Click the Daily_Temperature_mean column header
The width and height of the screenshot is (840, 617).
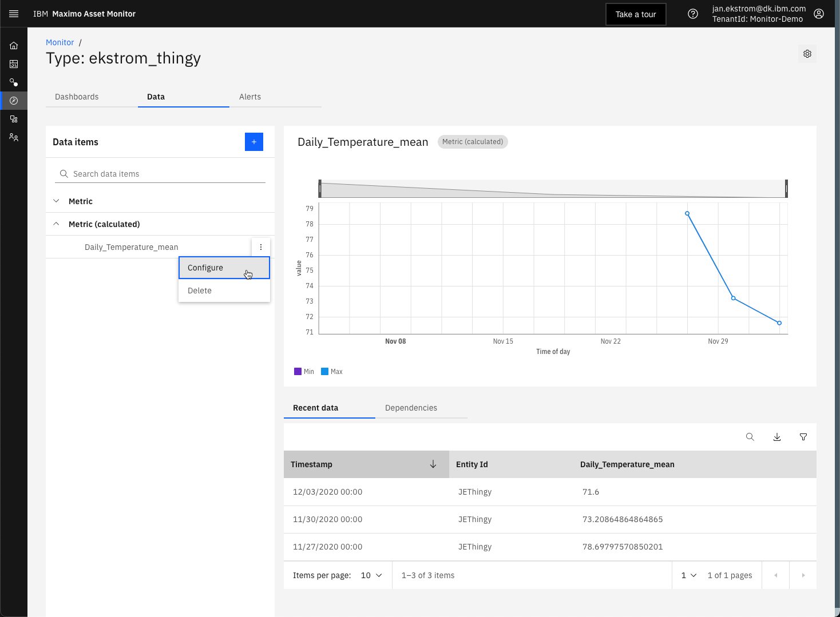point(627,464)
